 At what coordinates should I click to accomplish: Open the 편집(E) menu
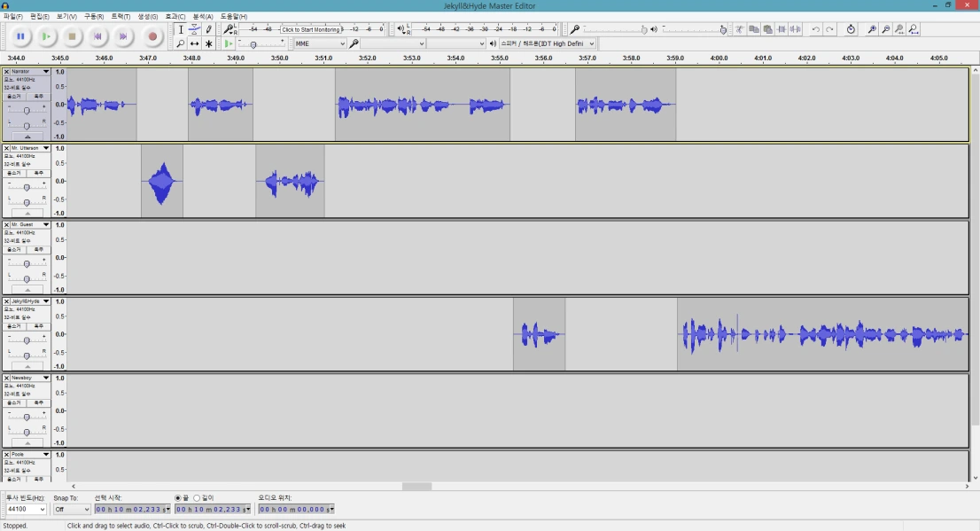39,16
